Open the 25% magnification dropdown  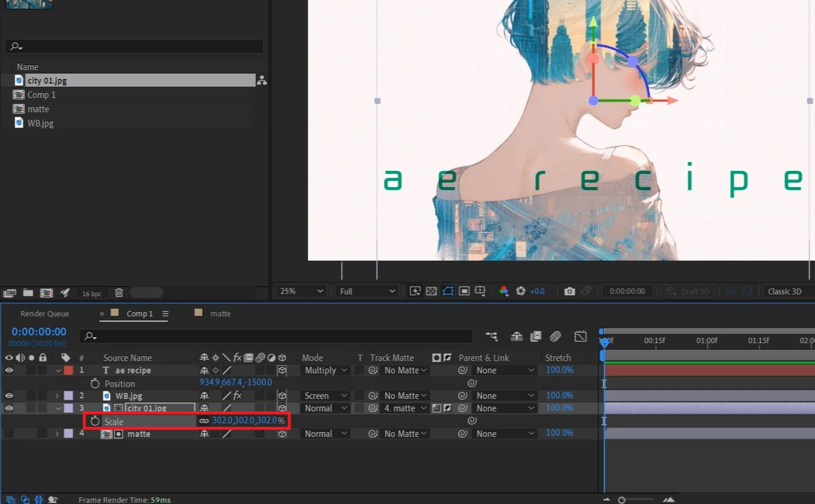pyautogui.click(x=302, y=291)
